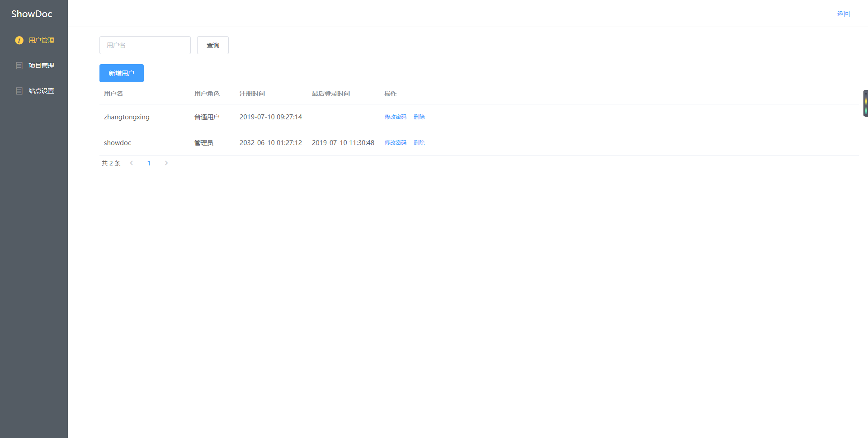The height and width of the screenshot is (438, 868).
Task: Click the 查询 search button
Action: [212, 45]
